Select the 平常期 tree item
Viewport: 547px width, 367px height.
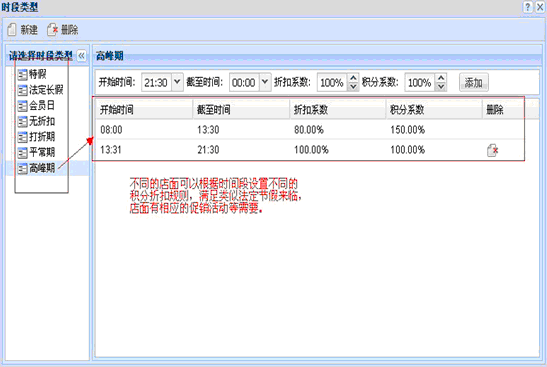[x=36, y=152]
